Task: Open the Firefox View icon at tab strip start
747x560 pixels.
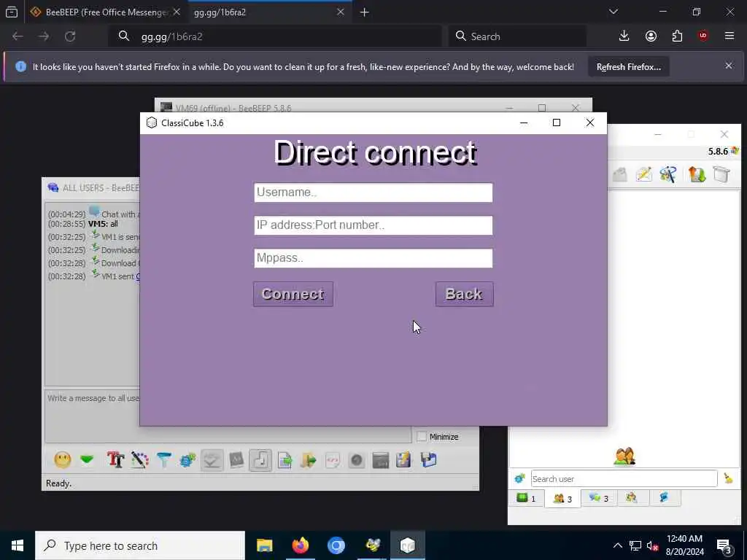Action: [x=12, y=12]
